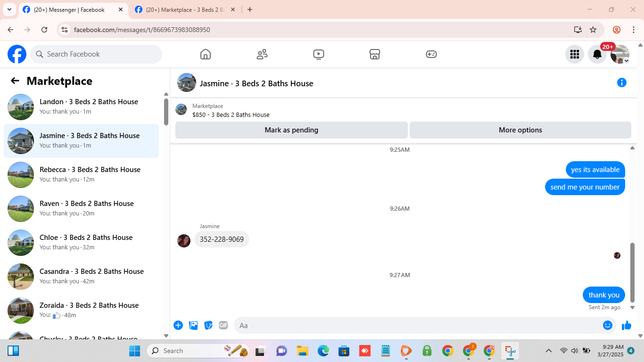This screenshot has width=644, height=362.
Task: Click the plus icon for more actions
Action: click(x=178, y=325)
